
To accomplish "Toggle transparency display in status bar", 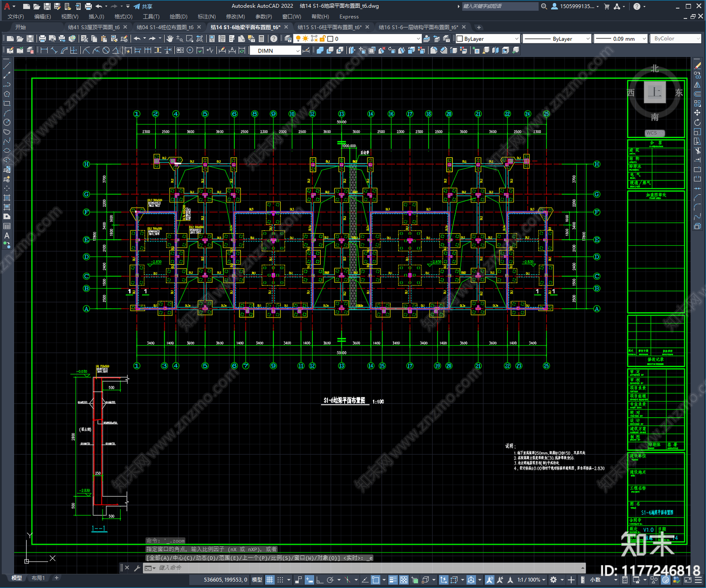I will [x=403, y=580].
